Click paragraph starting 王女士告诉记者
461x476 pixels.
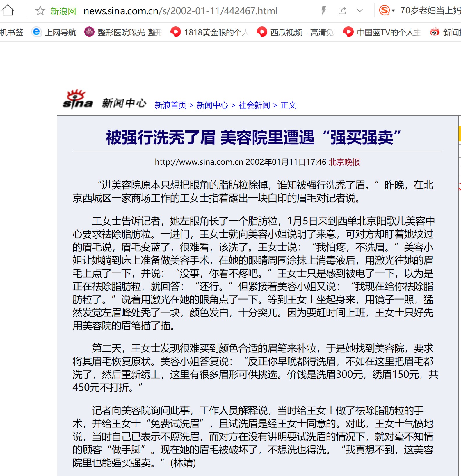[x=253, y=273]
